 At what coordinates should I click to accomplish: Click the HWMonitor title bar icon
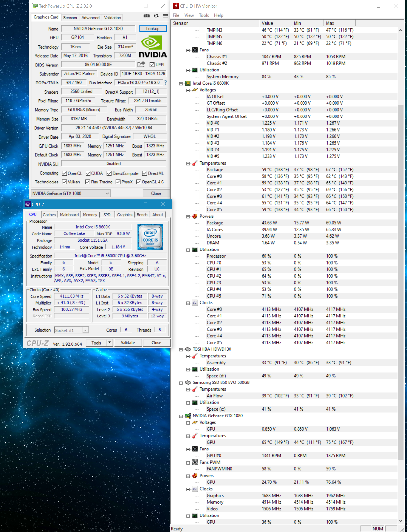176,6
